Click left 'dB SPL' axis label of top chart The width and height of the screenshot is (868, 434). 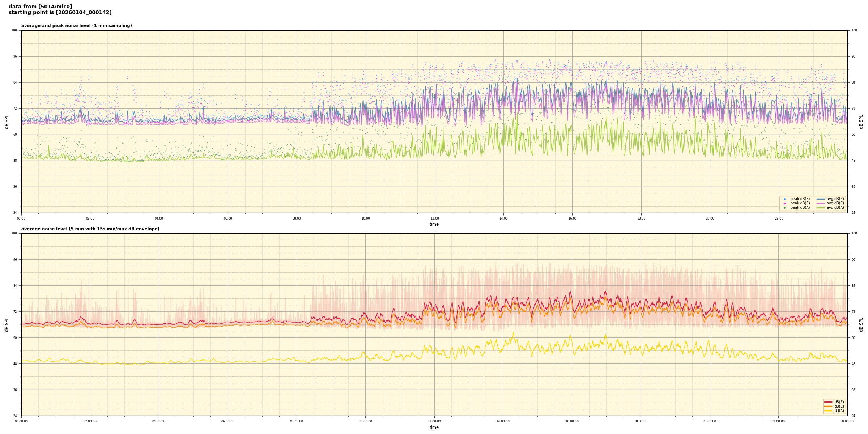pyautogui.click(x=7, y=122)
